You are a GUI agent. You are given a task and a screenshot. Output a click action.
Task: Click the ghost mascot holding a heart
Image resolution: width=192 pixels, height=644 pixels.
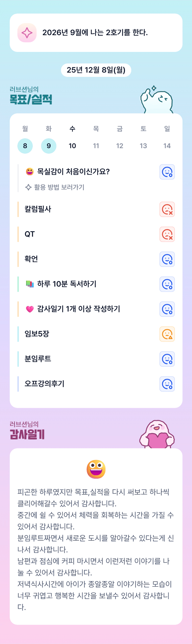point(157,435)
